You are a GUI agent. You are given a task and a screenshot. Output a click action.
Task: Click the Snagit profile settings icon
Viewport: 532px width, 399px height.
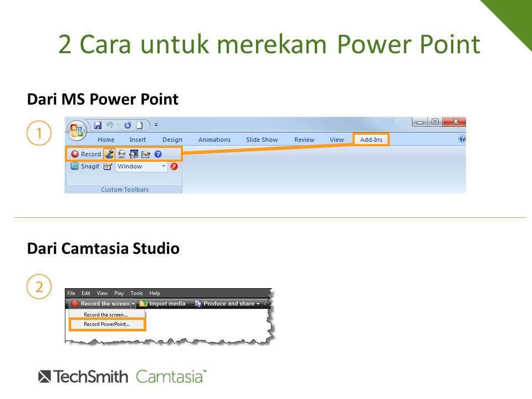(108, 166)
